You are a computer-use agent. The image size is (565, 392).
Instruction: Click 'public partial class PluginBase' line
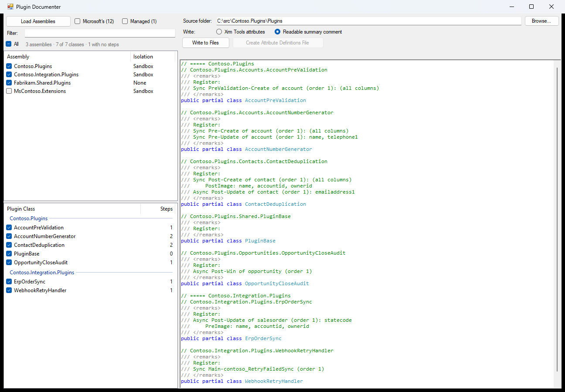[x=228, y=241]
